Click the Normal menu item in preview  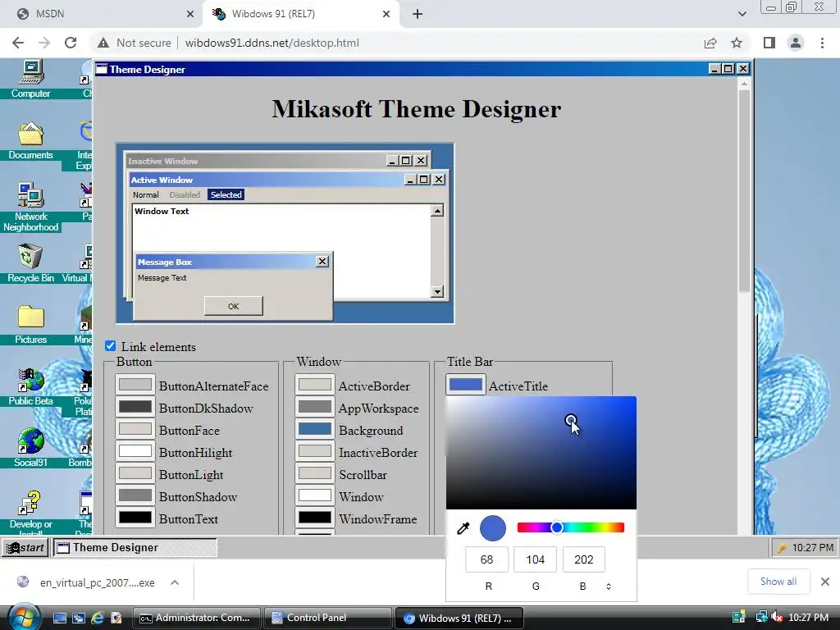[146, 195]
